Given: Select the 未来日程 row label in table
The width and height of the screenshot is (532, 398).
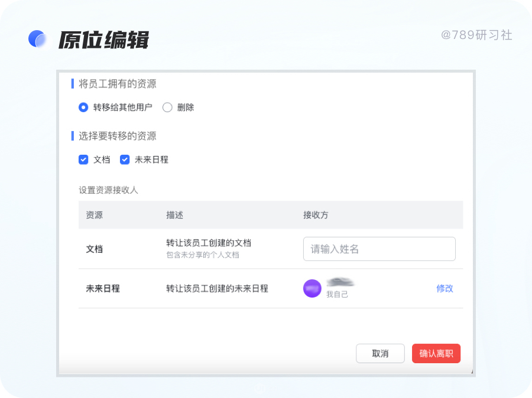Looking at the screenshot, I should click(103, 289).
